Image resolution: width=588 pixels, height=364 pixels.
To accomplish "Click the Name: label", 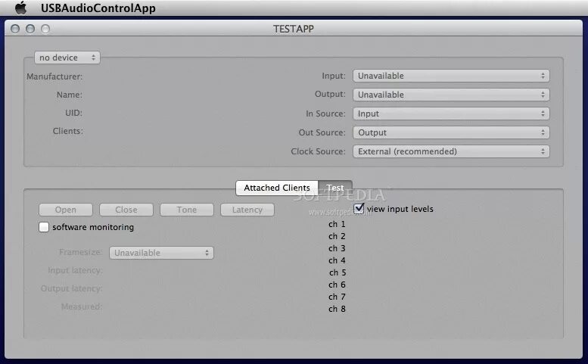I will point(70,95).
